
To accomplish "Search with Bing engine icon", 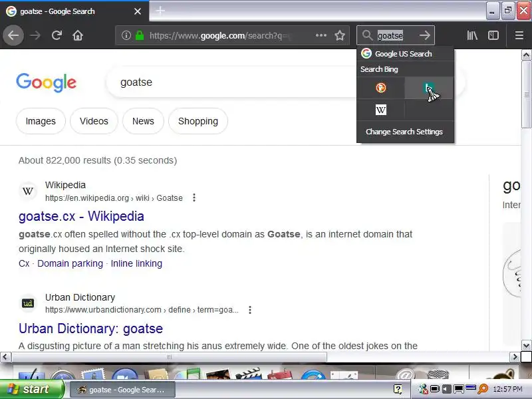I will tap(429, 88).
